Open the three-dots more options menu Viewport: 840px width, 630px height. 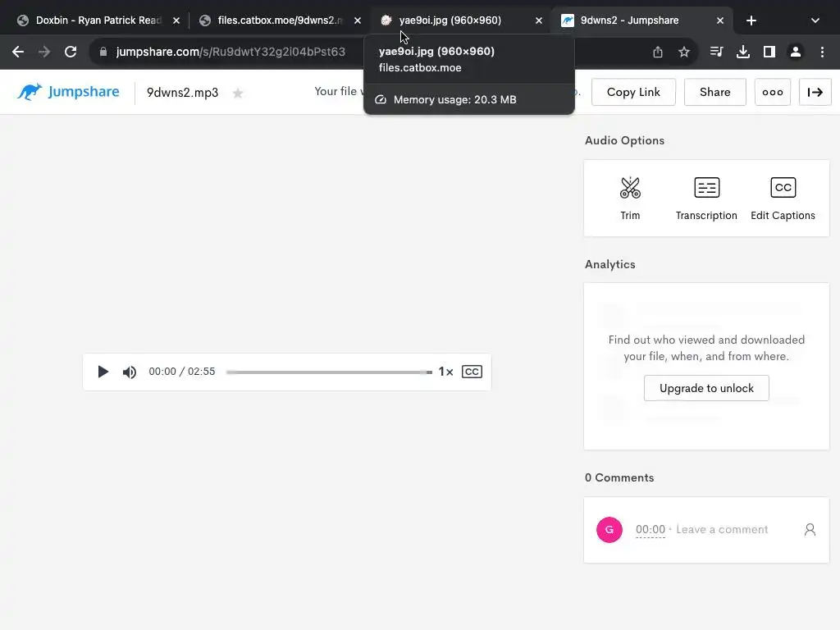pyautogui.click(x=773, y=92)
